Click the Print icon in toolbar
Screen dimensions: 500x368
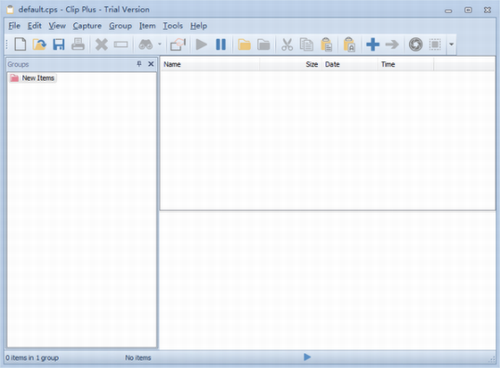point(78,44)
